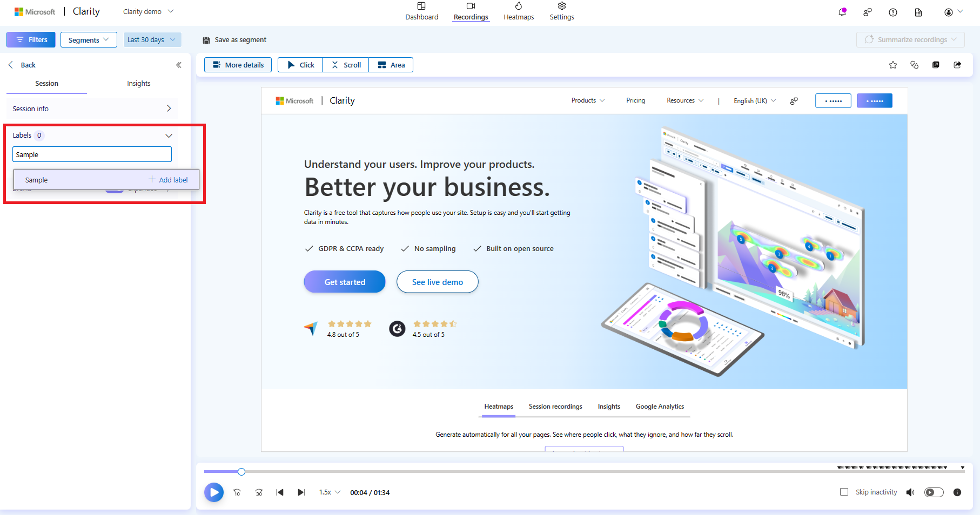Collapse the Labels section chevron
This screenshot has height=515, width=980.
[169, 135]
